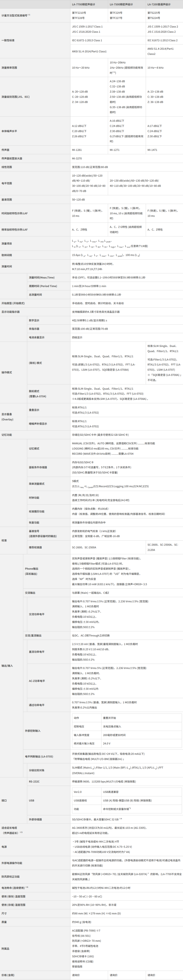The width and height of the screenshot is (183, 980).
Task: Select the 防风屏校正功能 row label
Action: (x=11, y=876)
